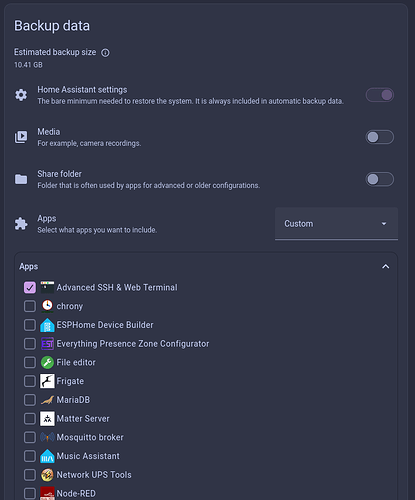This screenshot has width=415, height=500.
Task: Click the Music Assistant icon
Action: (x=47, y=456)
